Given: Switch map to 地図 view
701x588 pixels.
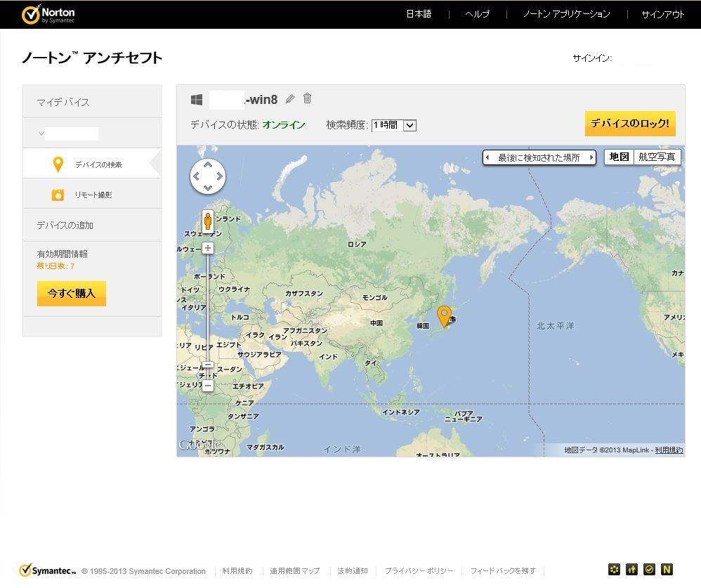Looking at the screenshot, I should click(620, 157).
